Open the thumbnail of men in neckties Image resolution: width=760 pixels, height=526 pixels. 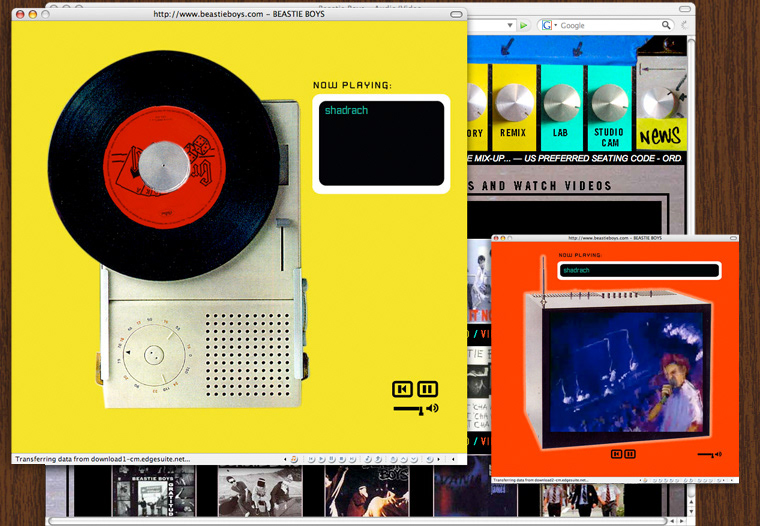tap(583, 499)
